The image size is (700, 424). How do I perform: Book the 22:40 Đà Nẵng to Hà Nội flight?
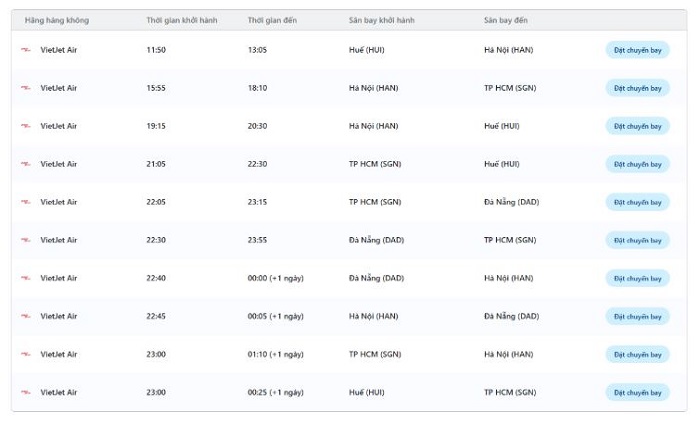(637, 278)
